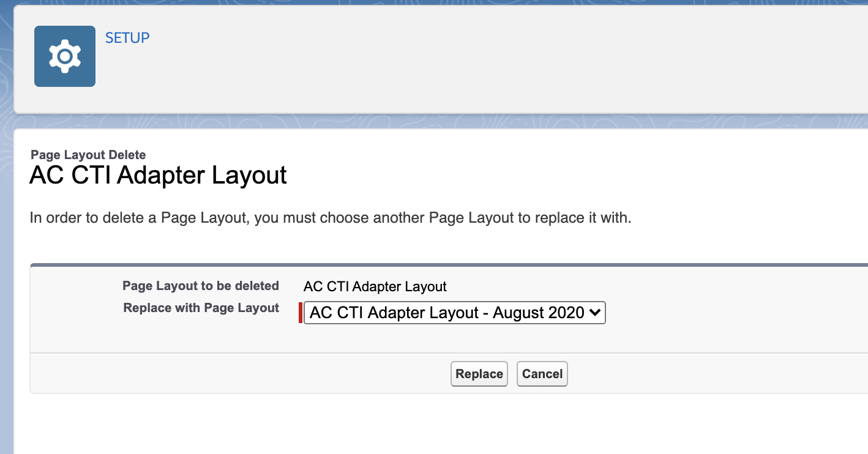Click the Replace with Page Layout label

tap(201, 308)
